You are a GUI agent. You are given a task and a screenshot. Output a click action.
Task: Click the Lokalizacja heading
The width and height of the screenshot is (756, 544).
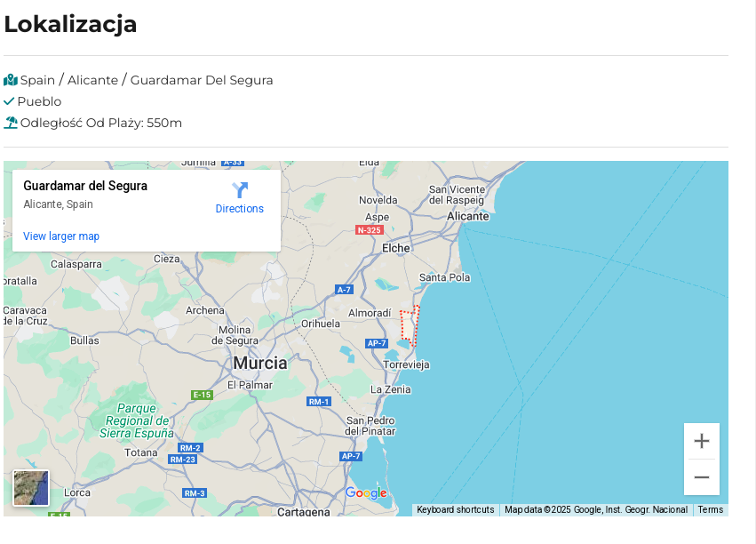pos(70,25)
